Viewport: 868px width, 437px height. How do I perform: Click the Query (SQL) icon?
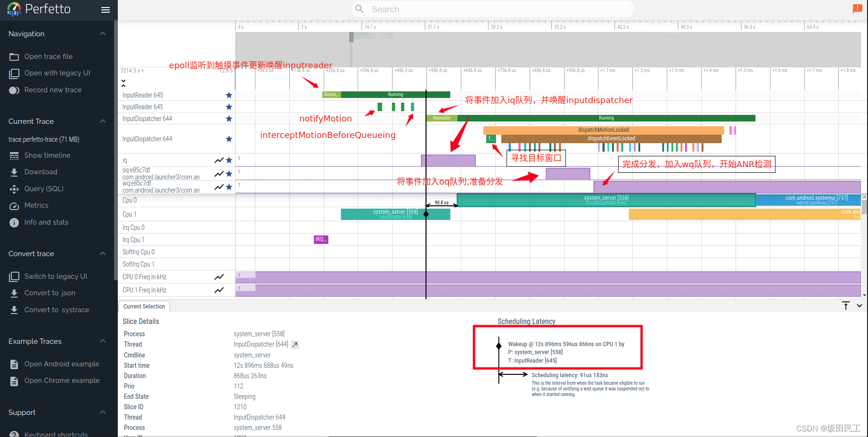[x=14, y=189]
